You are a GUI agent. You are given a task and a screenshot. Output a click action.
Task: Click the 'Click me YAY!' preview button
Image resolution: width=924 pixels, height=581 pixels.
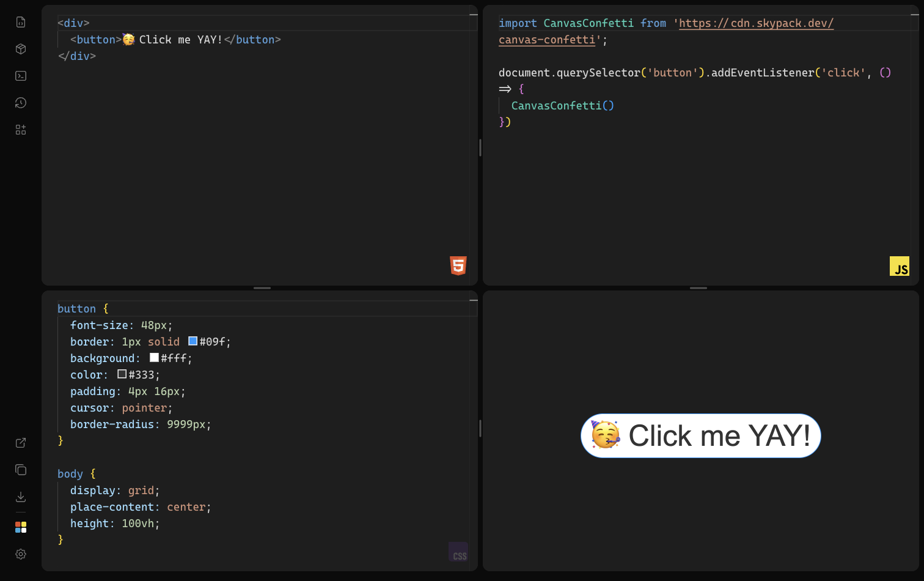[x=701, y=435]
